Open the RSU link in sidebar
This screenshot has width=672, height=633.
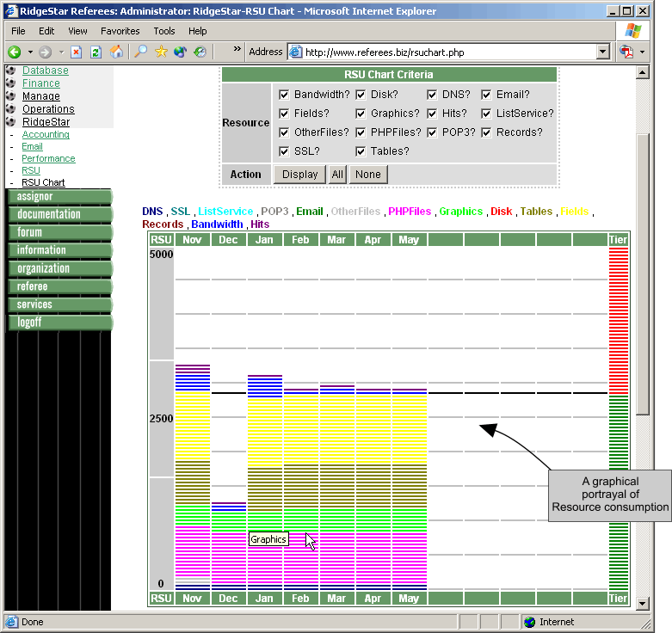pyautogui.click(x=31, y=170)
